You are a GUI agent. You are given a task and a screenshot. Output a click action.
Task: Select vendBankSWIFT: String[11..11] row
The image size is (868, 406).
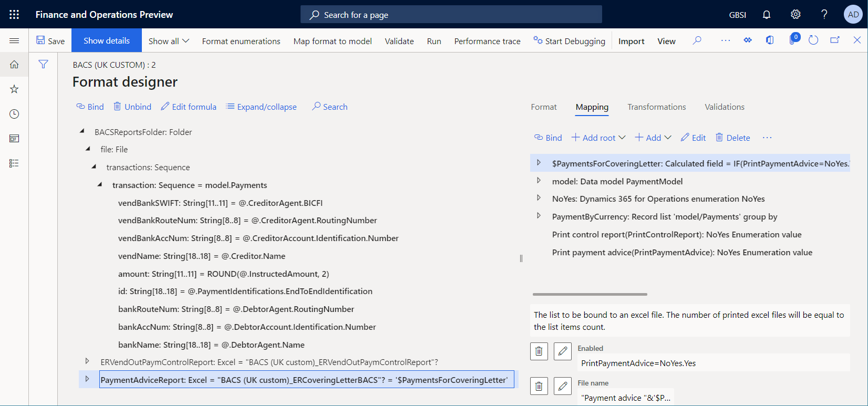pos(220,203)
